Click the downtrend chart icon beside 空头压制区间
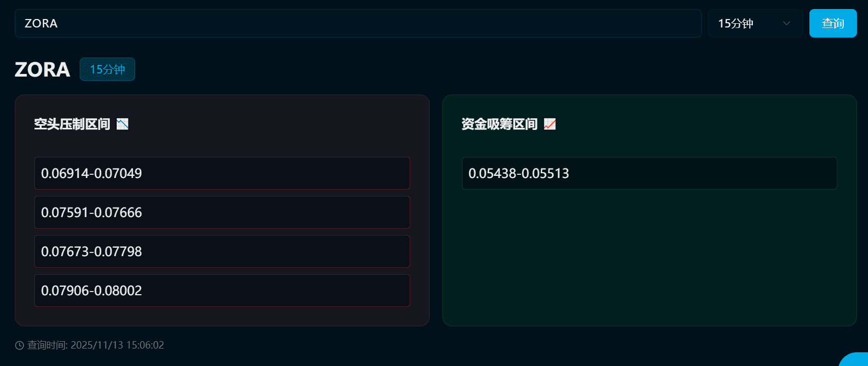The height and width of the screenshot is (366, 868). pyautogui.click(x=122, y=124)
